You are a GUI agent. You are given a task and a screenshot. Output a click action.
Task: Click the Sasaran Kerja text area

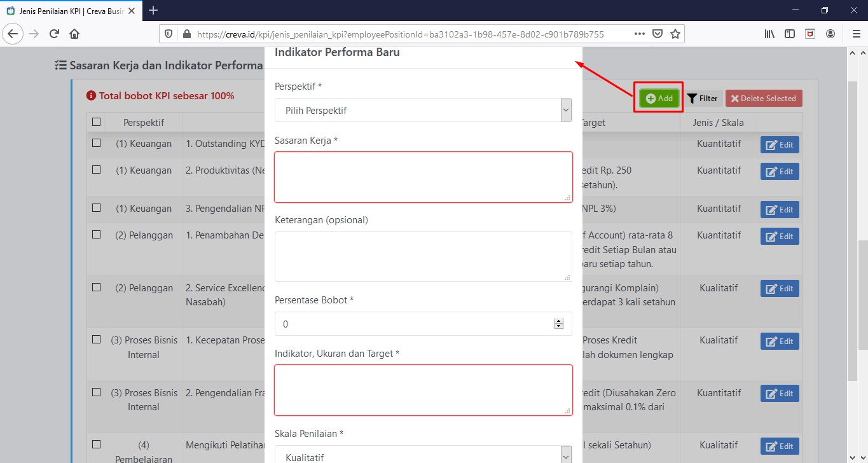tap(424, 177)
